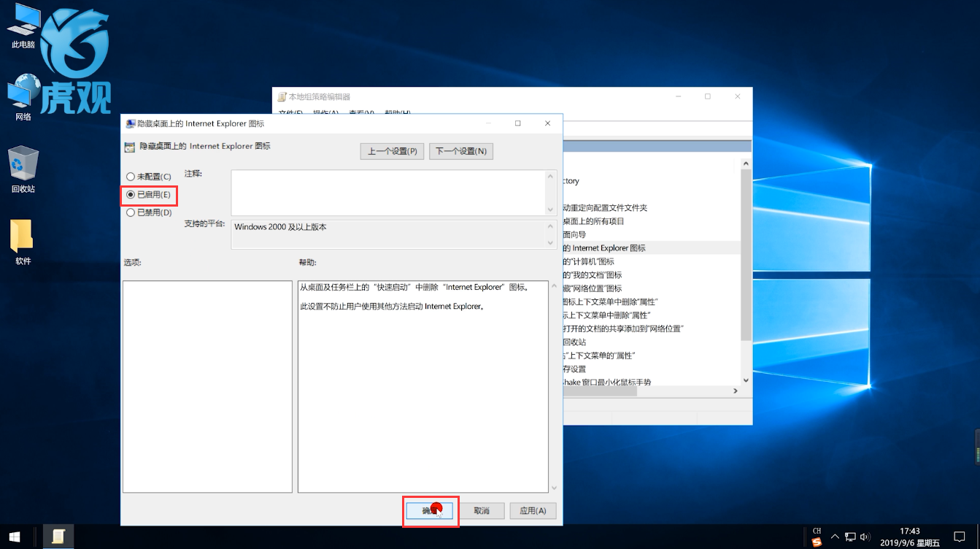Click inside the empty 选项 options pane
The image size is (980, 549).
click(207, 386)
